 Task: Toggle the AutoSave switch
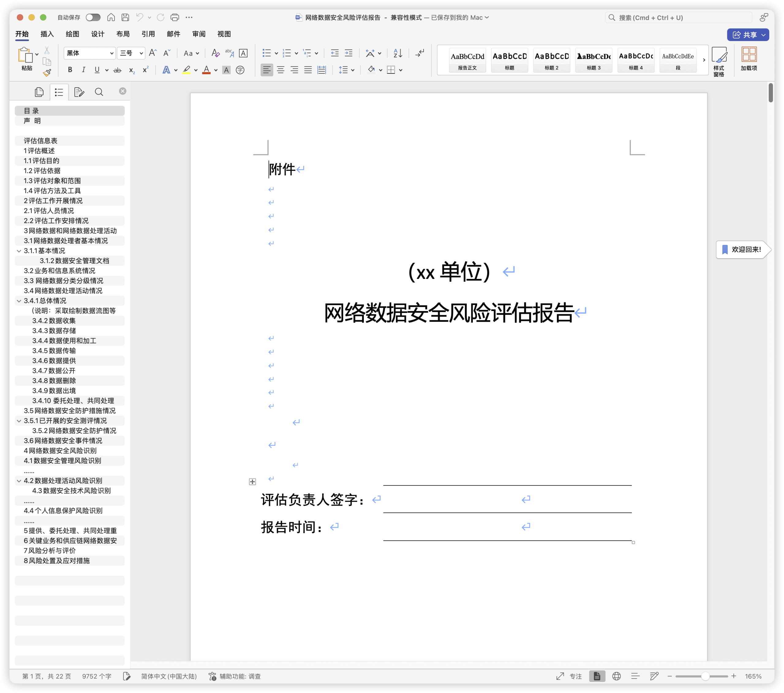[93, 17]
